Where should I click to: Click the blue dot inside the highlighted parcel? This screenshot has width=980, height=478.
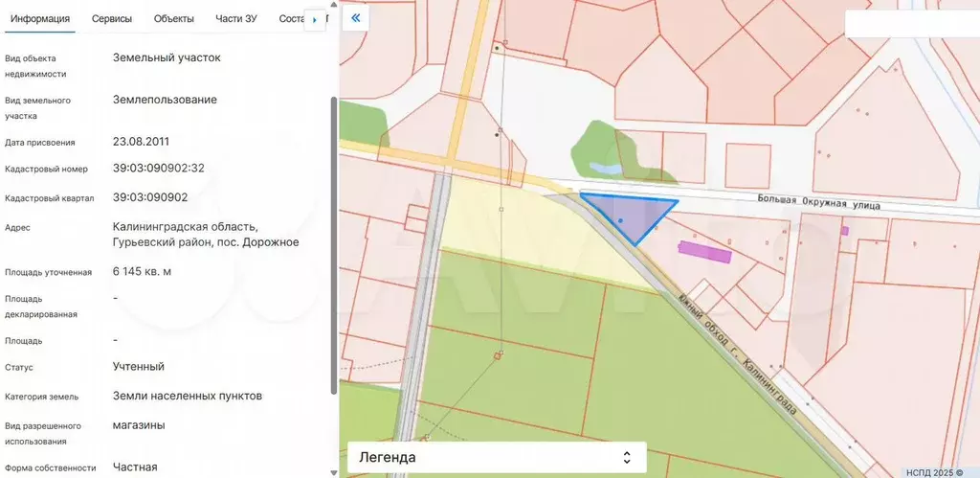coord(621,221)
